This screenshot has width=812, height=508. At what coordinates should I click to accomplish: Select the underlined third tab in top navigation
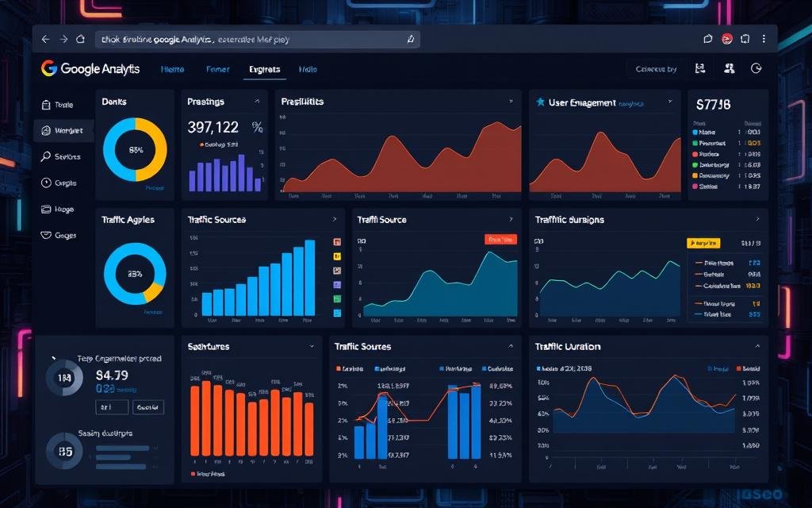click(264, 70)
